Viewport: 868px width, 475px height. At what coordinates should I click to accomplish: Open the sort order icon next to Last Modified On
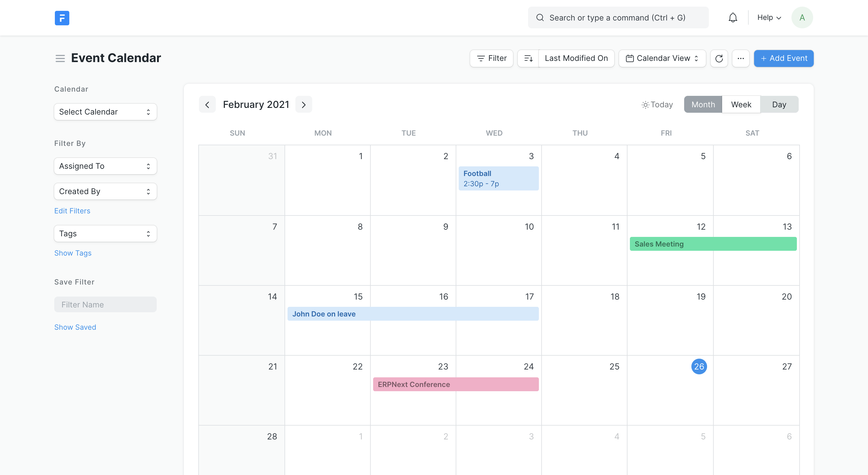click(x=528, y=58)
